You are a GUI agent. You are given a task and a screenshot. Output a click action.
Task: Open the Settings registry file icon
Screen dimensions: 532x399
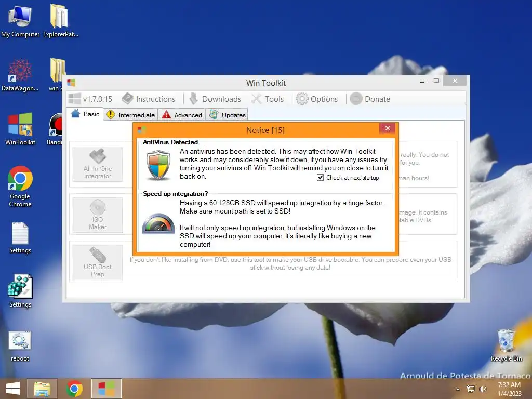[x=20, y=291]
